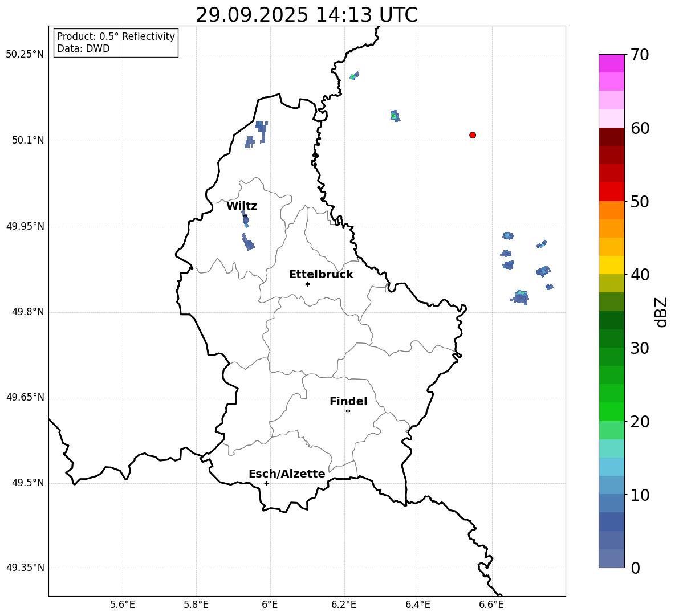The image size is (675, 616).
Task: Click the 49.5°N latitude label
Action: point(28,483)
